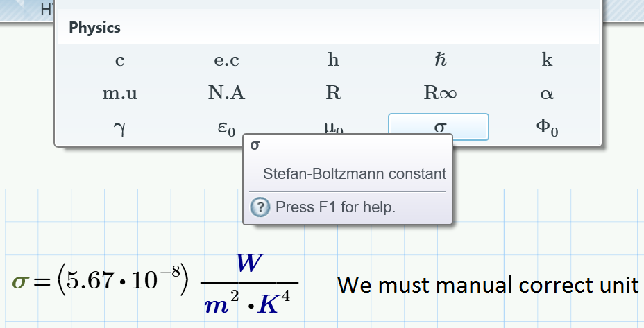The image size is (644, 328).
Task: Click the 5.67 value in equation
Action: pos(92,281)
